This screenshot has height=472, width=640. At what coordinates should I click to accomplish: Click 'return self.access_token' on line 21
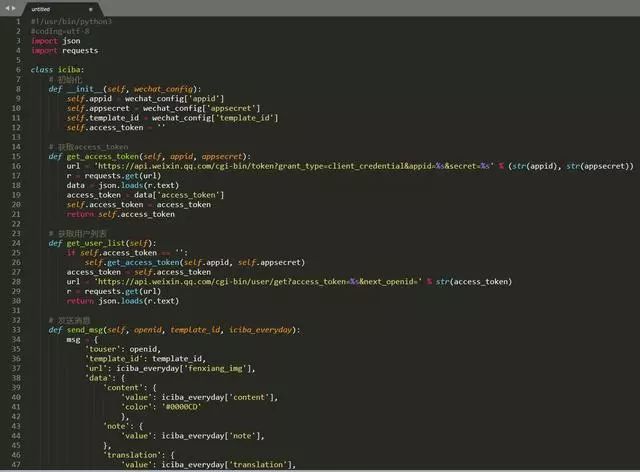tap(121, 214)
